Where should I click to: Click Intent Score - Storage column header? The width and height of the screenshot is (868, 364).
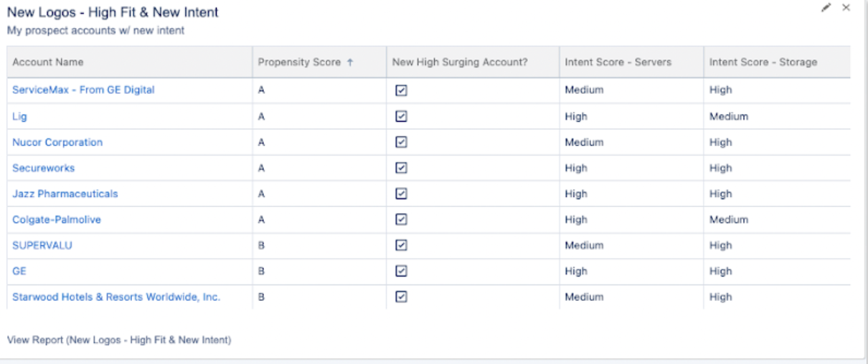point(777,62)
